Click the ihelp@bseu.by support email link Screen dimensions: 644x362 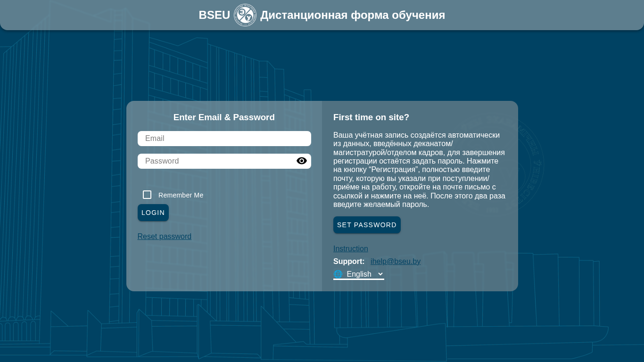[x=396, y=262]
